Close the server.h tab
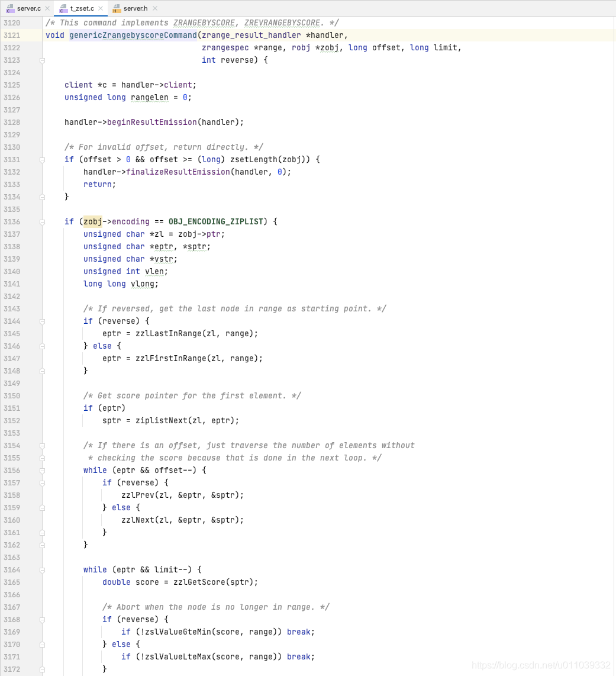 click(155, 8)
